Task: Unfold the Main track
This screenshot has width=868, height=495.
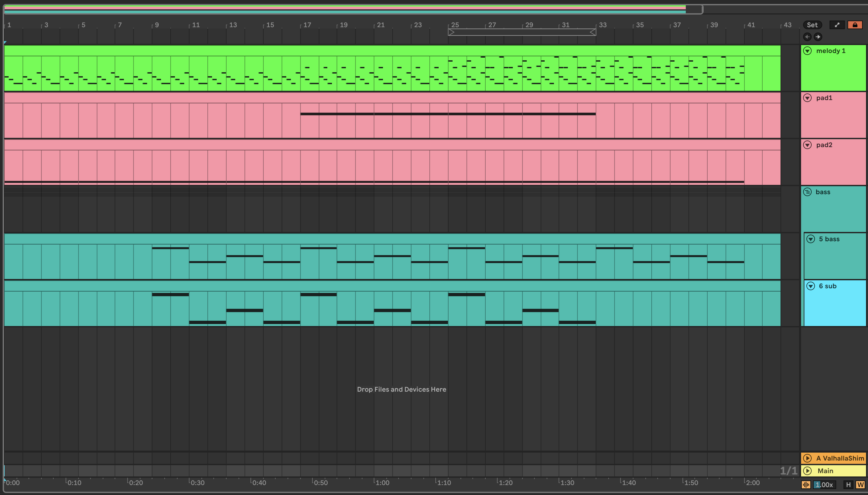Action: click(807, 471)
